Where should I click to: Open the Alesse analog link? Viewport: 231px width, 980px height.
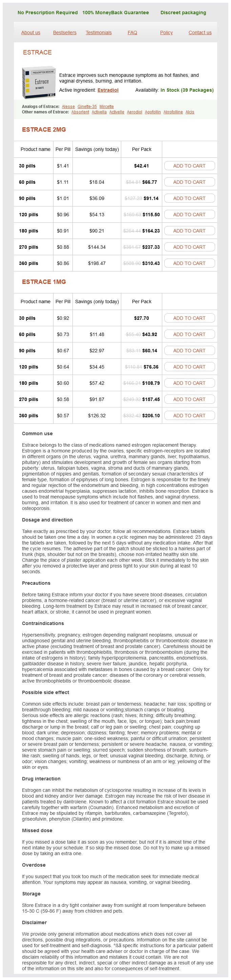(68, 107)
